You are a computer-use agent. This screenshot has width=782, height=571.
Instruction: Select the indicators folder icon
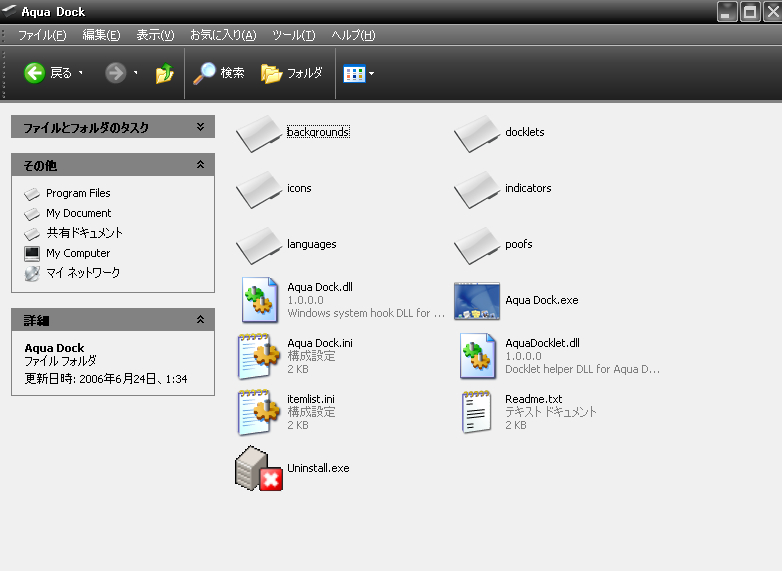[477, 190]
